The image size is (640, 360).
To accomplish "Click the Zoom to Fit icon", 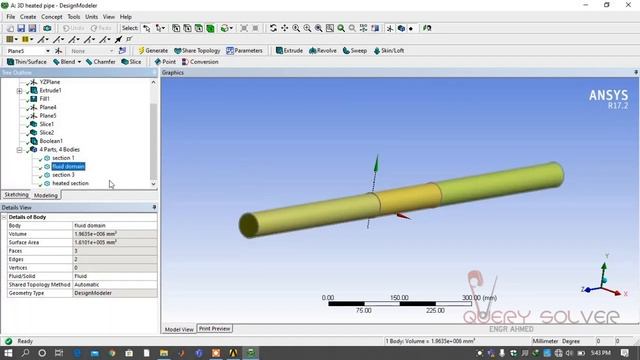I will pos(318,28).
